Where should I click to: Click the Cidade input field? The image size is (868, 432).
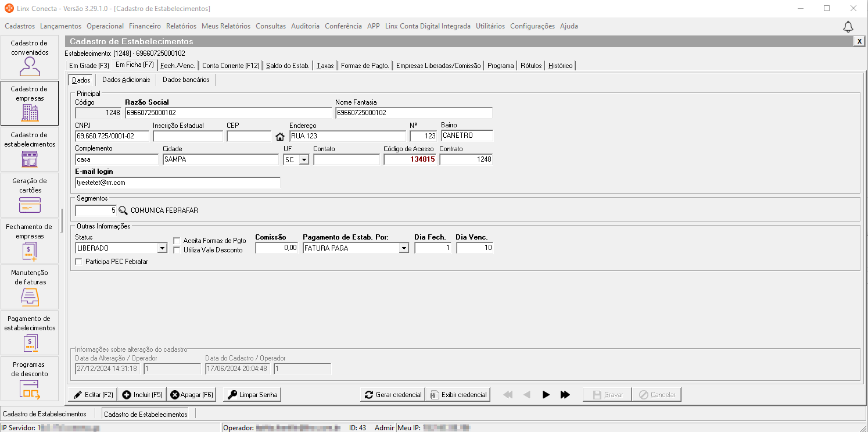pos(221,159)
